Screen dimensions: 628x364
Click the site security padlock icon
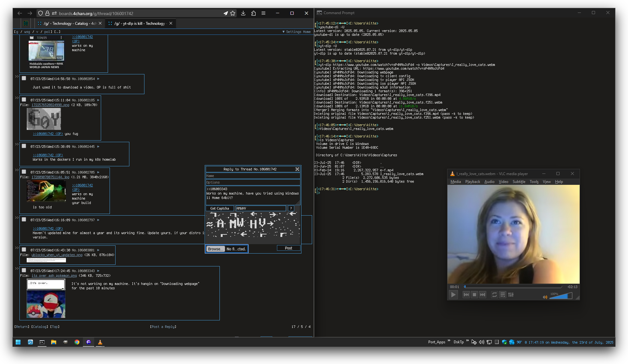(x=47, y=13)
